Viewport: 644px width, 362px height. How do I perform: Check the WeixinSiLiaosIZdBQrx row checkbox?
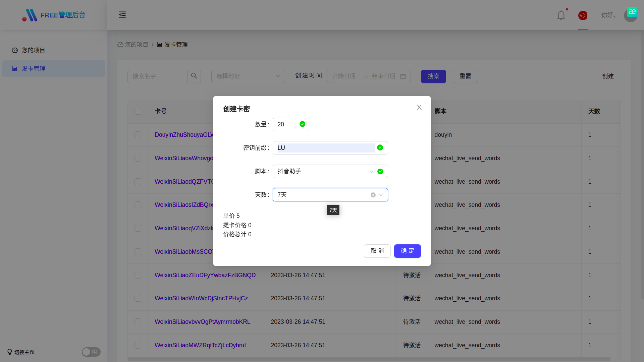tap(138, 205)
